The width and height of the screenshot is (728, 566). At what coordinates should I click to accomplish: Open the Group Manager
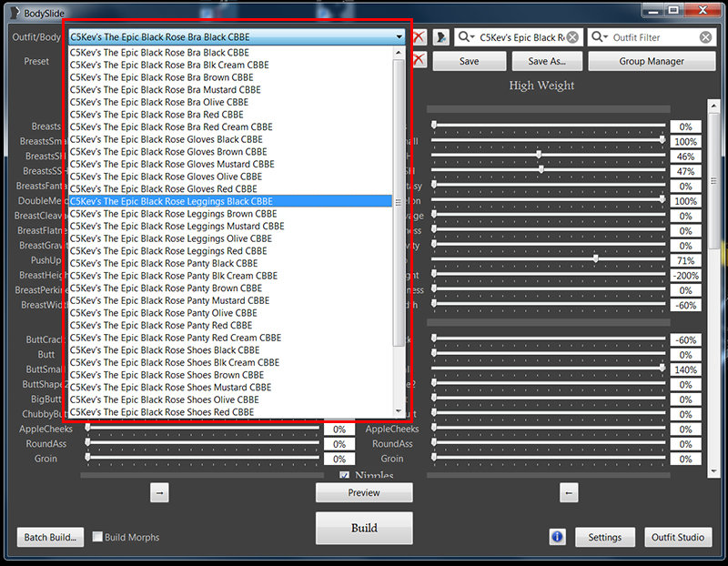[652, 61]
